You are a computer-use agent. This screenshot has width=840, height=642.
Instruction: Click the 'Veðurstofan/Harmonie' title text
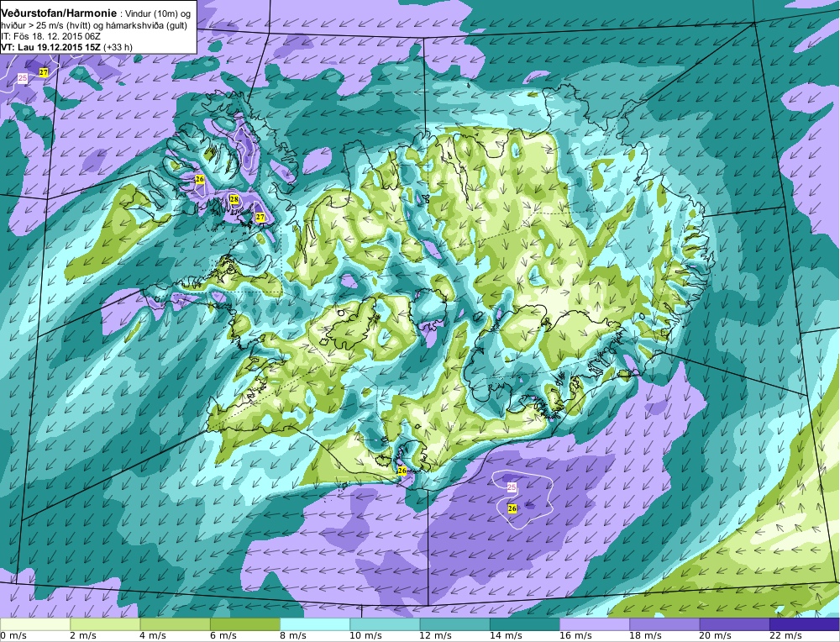tap(59, 14)
